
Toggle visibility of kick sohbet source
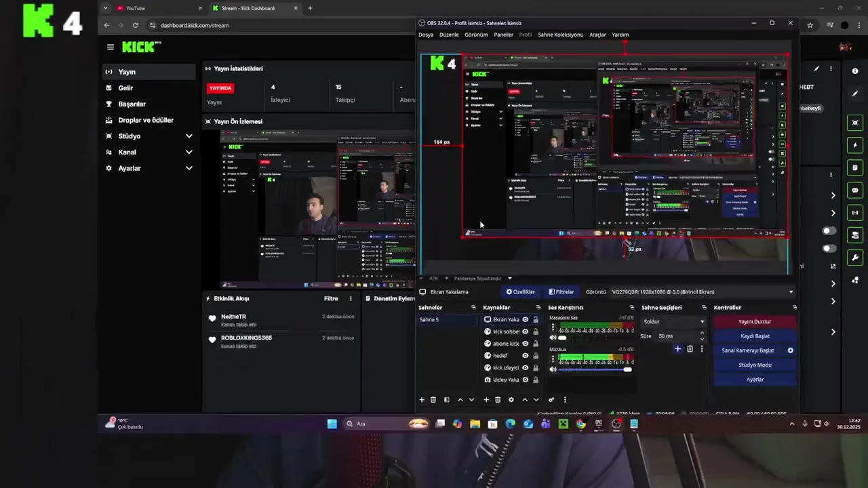pyautogui.click(x=525, y=331)
